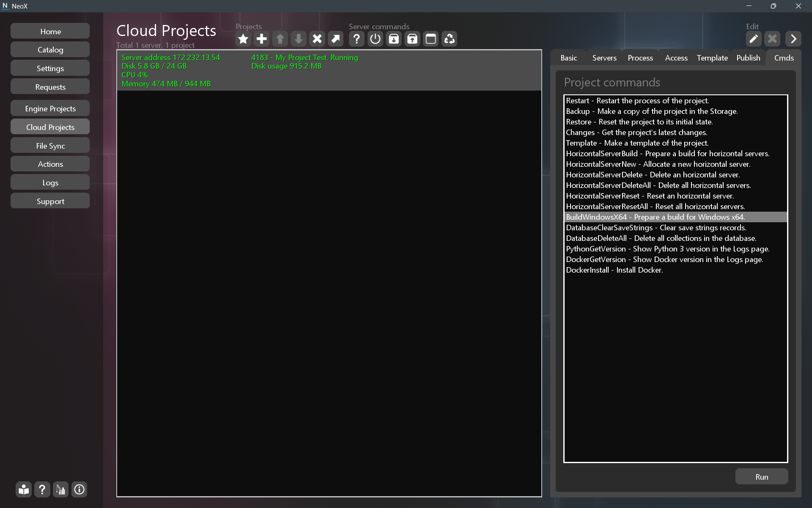
Task: Go to the File Sync page
Action: (50, 146)
